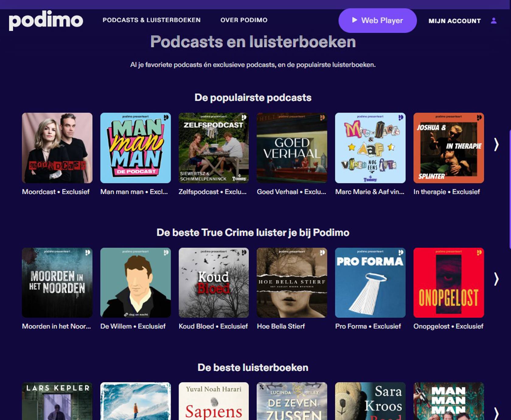Image resolution: width=511 pixels, height=420 pixels.
Task: Click 'Zelfspodcast • Exclu...' title
Action: [x=213, y=192]
